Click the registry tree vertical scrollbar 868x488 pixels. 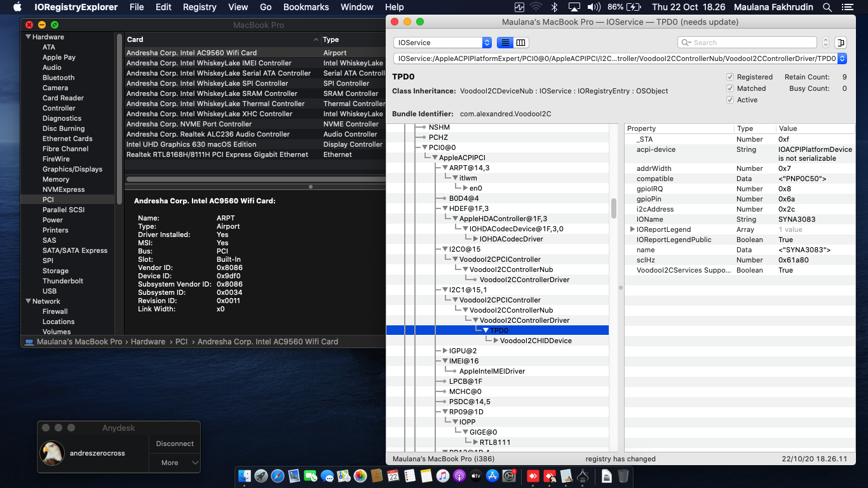tap(614, 208)
